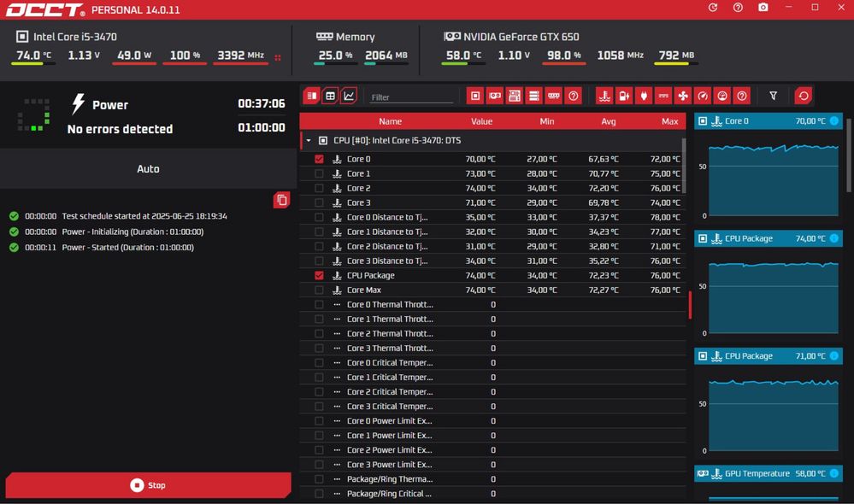
Task: Stop the running Power test
Action: point(148,485)
